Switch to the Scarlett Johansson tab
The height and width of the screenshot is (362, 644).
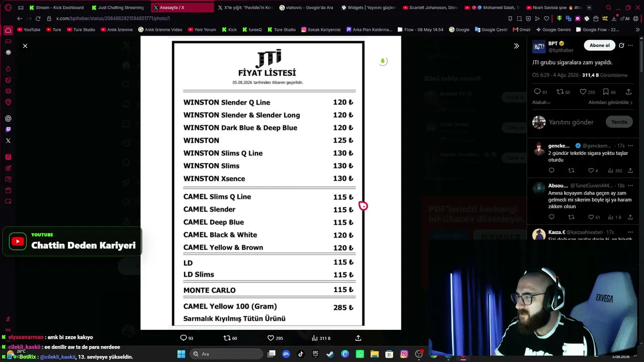[x=430, y=8]
